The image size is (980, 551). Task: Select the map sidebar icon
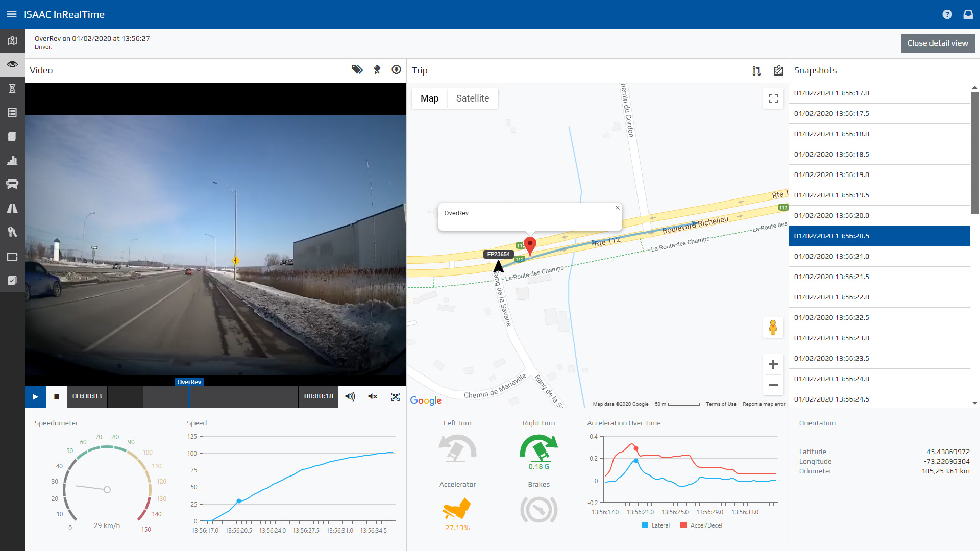[x=12, y=41]
